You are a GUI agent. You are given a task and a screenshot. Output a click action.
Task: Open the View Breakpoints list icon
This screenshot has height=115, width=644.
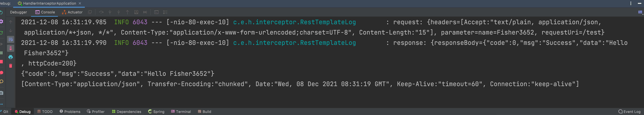[165, 12]
